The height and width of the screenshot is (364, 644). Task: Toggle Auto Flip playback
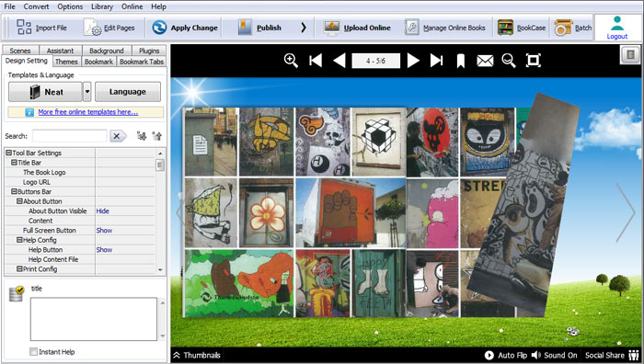(506, 356)
